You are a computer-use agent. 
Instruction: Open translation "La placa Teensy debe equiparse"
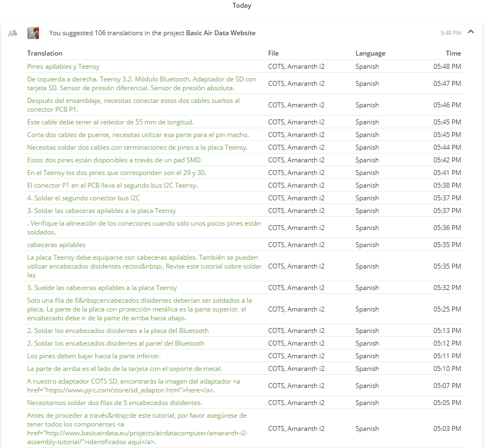[145, 266]
